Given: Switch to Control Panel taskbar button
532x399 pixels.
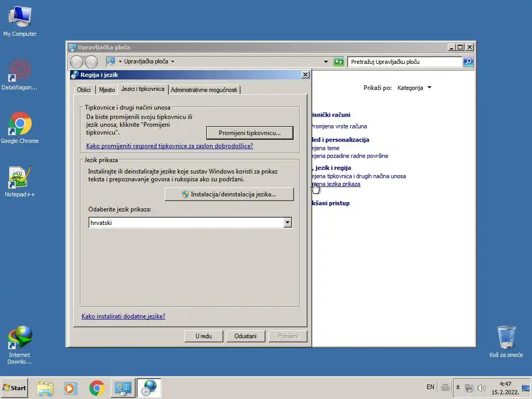Looking at the screenshot, I should point(123,388).
